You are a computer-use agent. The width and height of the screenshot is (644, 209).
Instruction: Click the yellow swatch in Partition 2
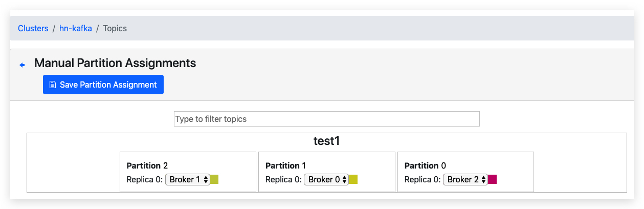214,179
